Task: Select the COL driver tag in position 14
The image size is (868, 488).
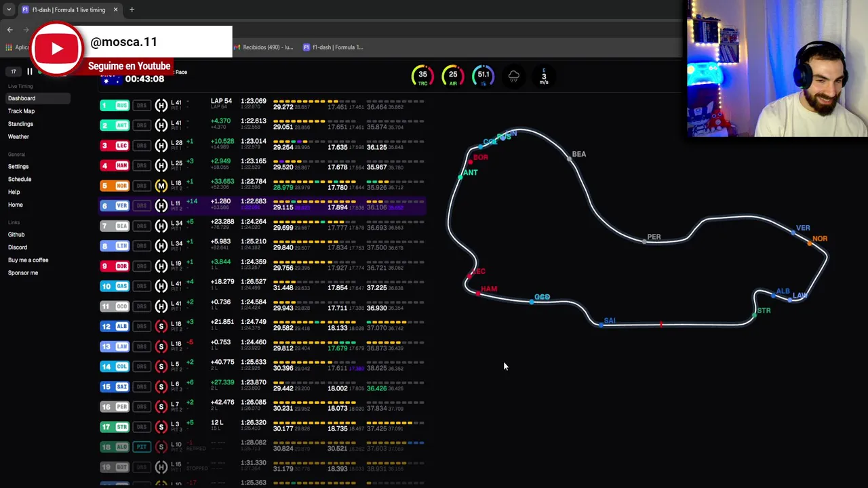Action: click(x=115, y=367)
